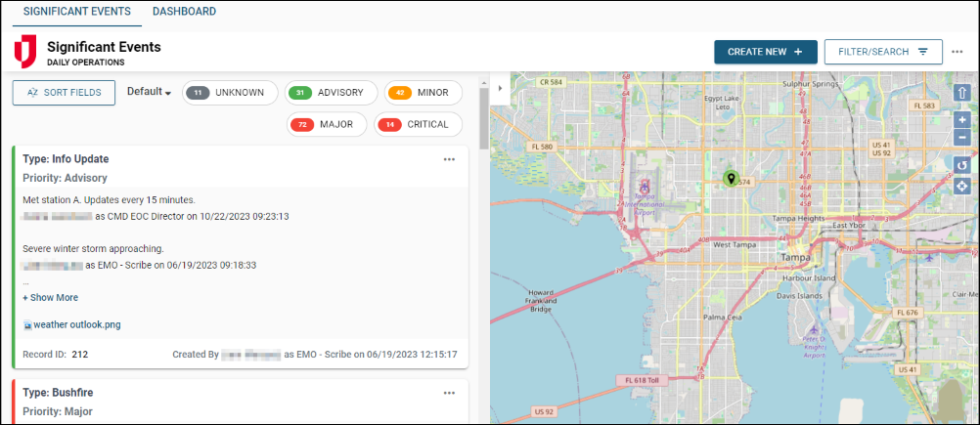The image size is (980, 425).
Task: Open the Info Update card options menu
Action: [x=449, y=158]
